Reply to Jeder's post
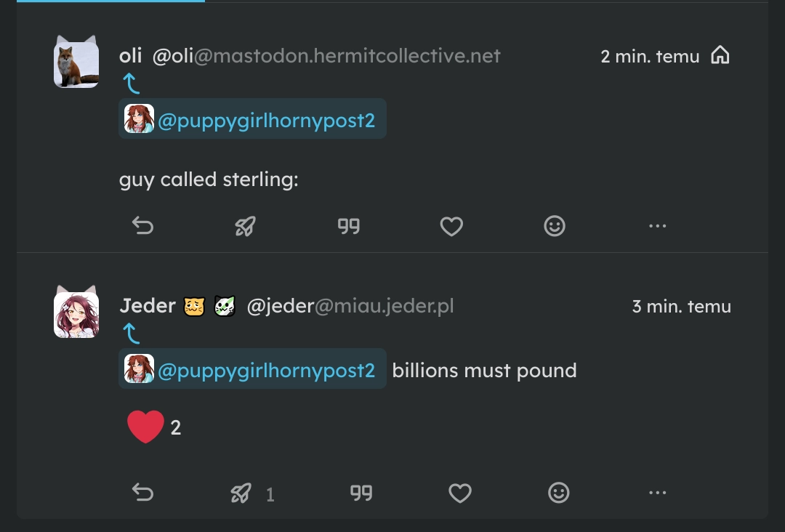The image size is (785, 532). coord(142,493)
